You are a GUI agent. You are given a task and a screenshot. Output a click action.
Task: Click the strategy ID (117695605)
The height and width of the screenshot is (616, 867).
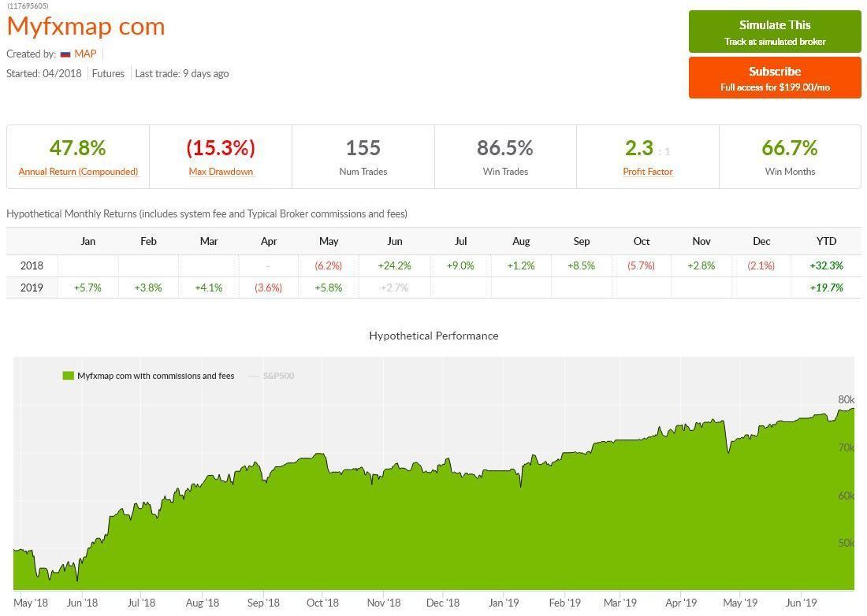[27, 6]
